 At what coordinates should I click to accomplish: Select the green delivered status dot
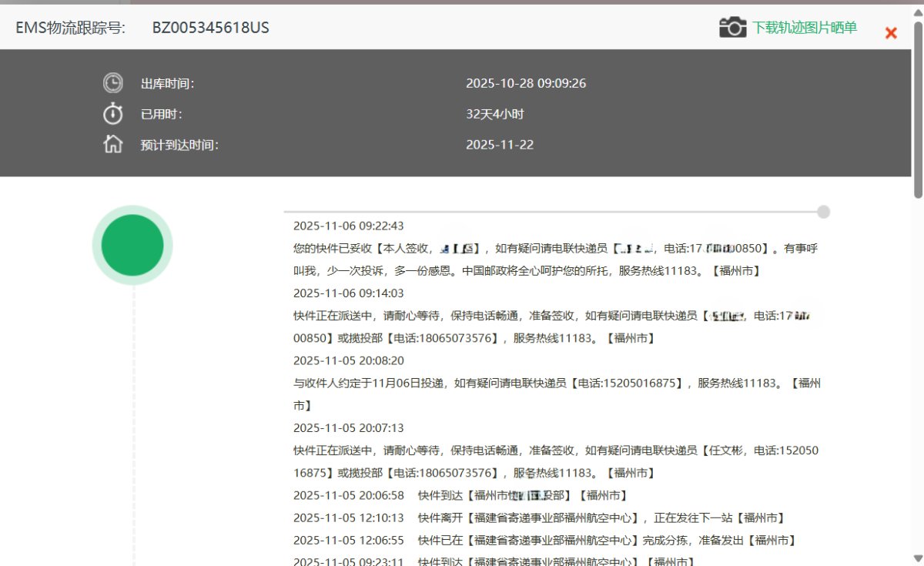(132, 244)
